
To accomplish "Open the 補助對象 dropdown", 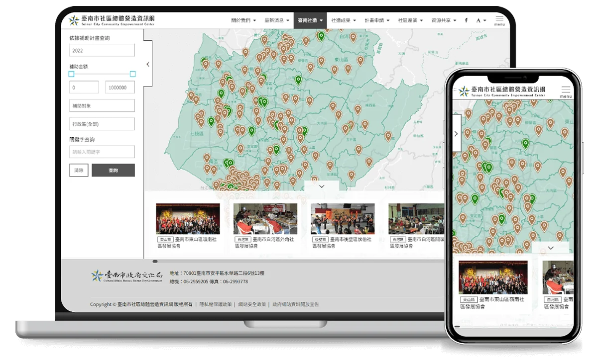I will click(x=102, y=105).
